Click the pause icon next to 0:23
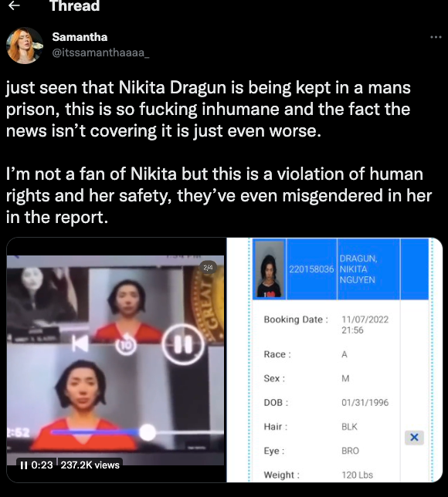Viewport: 448px width, 497px height. tap(23, 465)
